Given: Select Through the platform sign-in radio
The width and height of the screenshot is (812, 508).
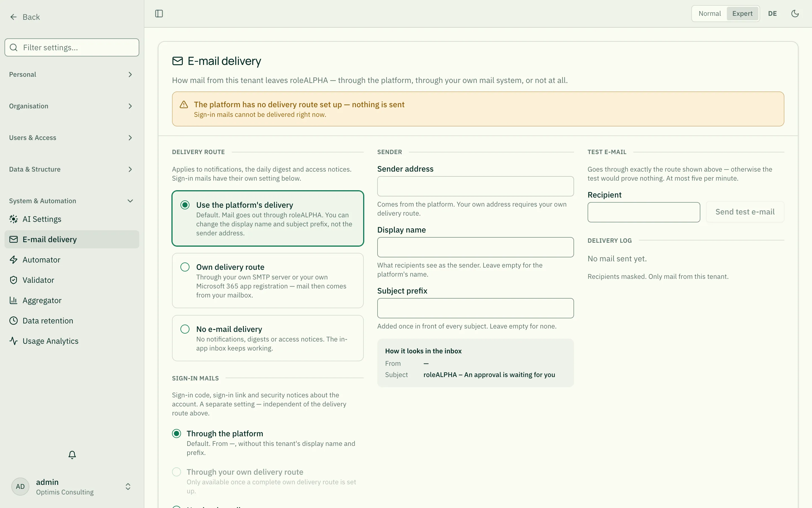Looking at the screenshot, I should coord(176,434).
